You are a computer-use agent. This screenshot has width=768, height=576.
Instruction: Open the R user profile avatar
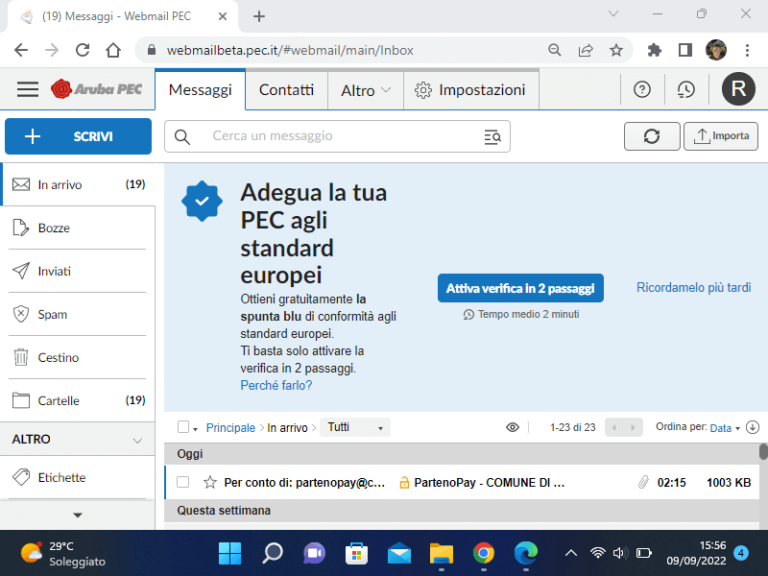[x=738, y=89]
